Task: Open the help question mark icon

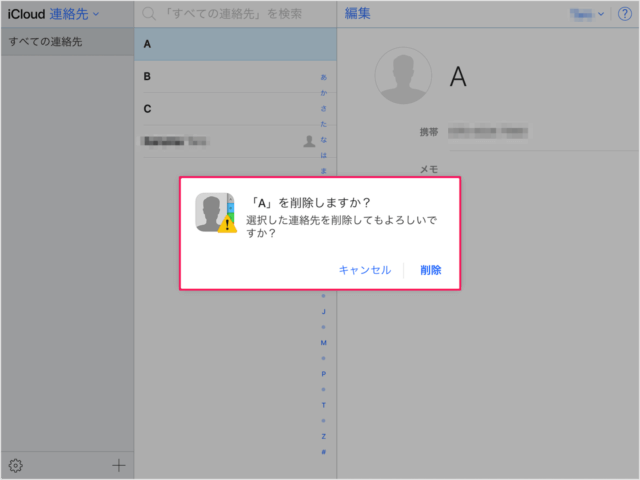Action: tap(625, 13)
